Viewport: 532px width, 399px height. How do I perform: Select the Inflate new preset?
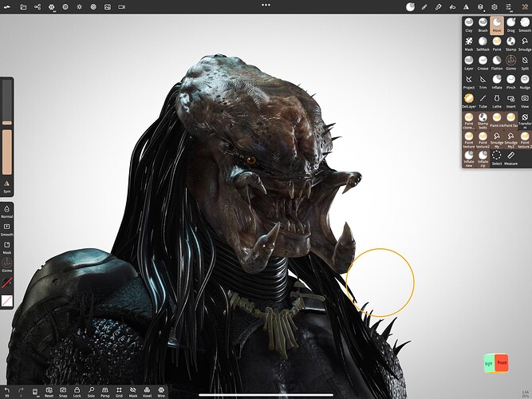pyautogui.click(x=468, y=159)
